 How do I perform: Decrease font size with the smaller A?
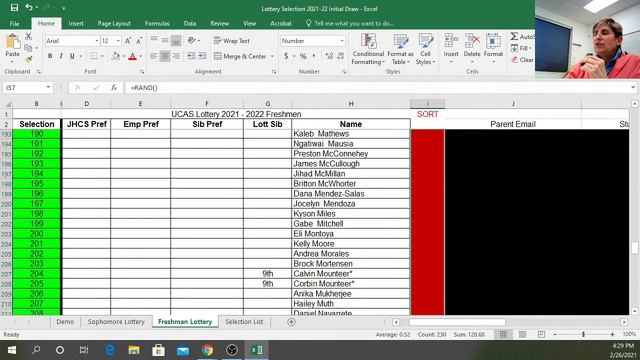point(139,41)
